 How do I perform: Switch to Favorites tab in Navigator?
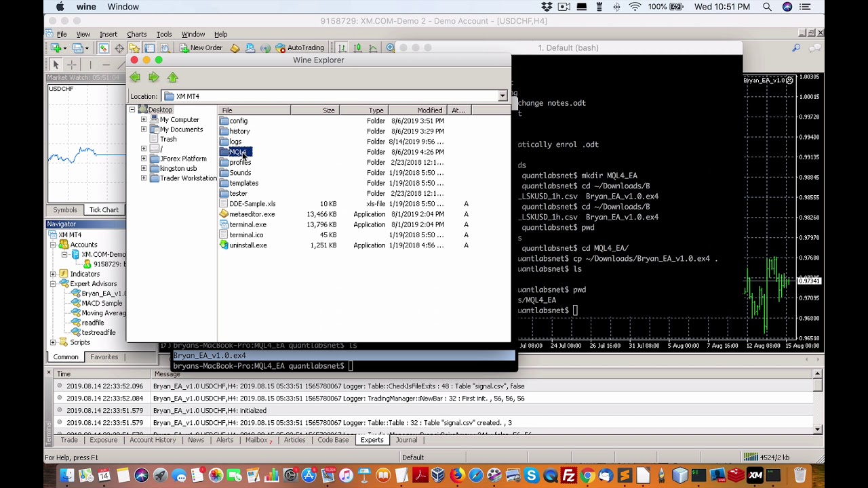coord(104,357)
